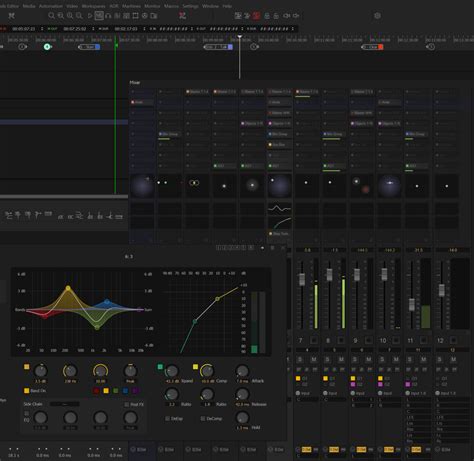Viewport: 474px width, 461px height.
Task: Click the yellow button at bottom of strip 8
Action: (334, 449)
